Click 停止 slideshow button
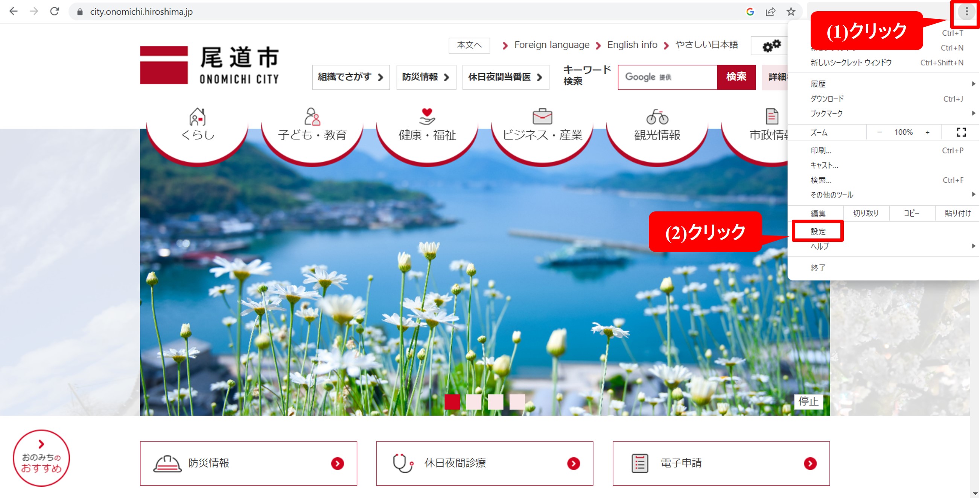This screenshot has height=498, width=980. 808,401
